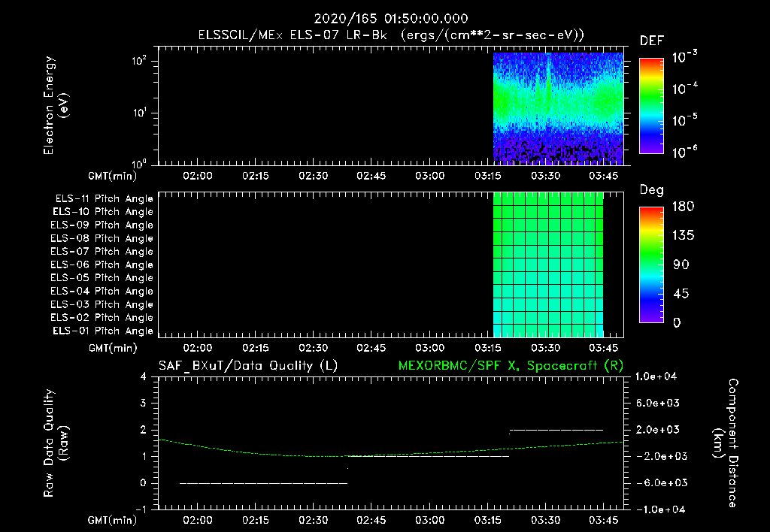Click the electron energy spectrogram data
Viewport: 770px width, 532px height.
[559, 108]
